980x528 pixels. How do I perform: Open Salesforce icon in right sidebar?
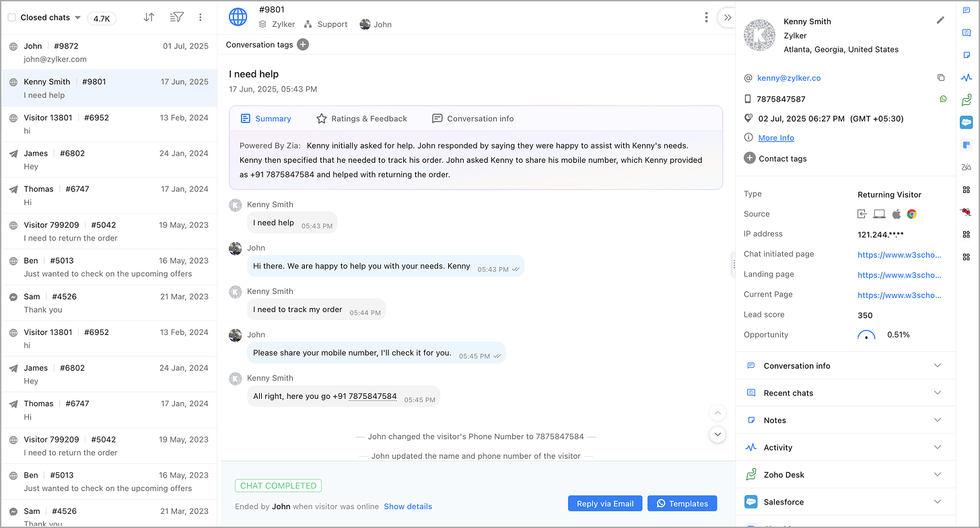[x=967, y=122]
